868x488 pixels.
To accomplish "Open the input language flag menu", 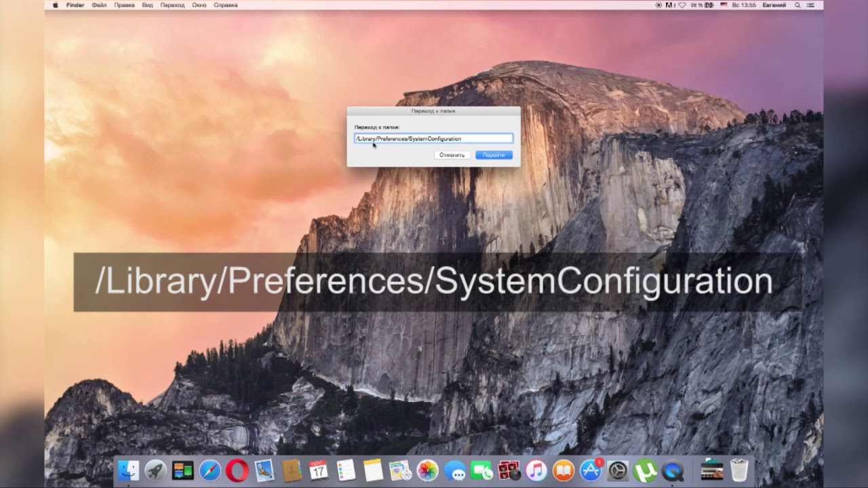I will (724, 5).
